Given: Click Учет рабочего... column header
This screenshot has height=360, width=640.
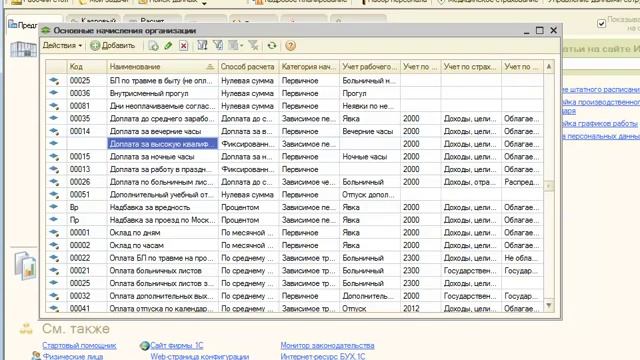Looking at the screenshot, I should coord(369,67).
